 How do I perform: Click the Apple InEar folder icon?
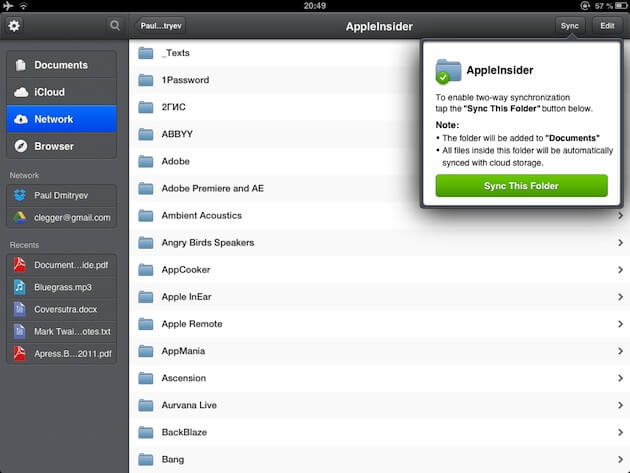(146, 297)
